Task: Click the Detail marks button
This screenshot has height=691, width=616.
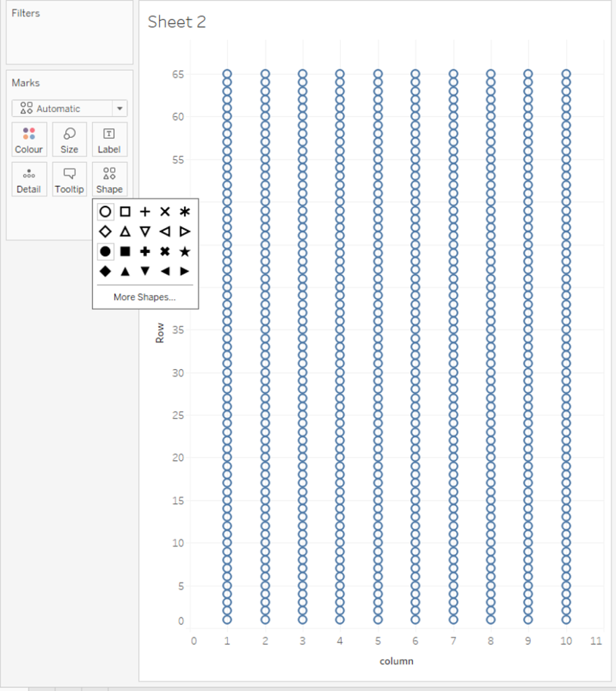Action: pyautogui.click(x=29, y=179)
